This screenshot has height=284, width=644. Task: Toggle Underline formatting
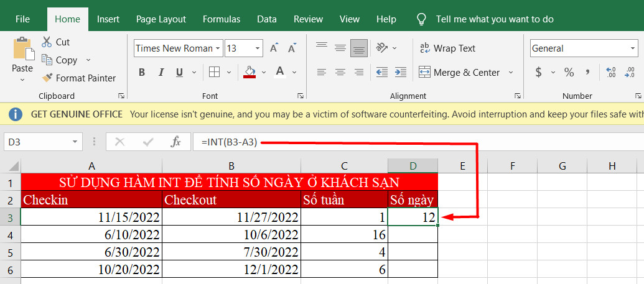point(179,73)
